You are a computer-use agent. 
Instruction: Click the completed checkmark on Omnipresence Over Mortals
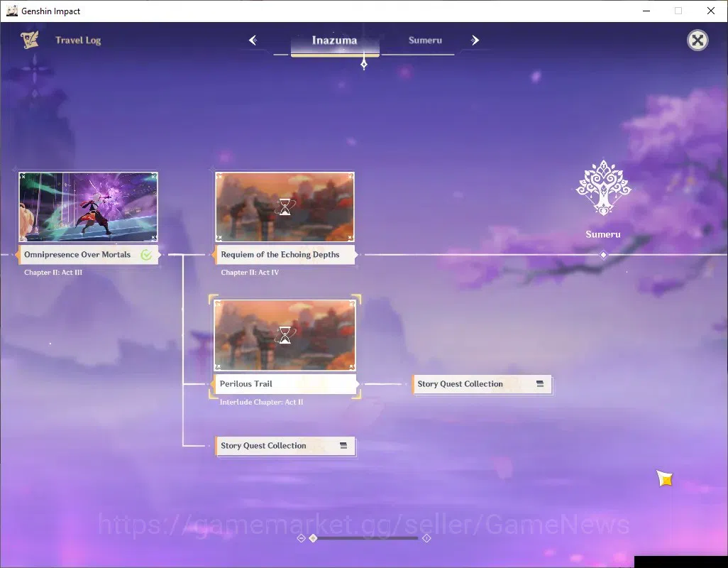tap(146, 254)
